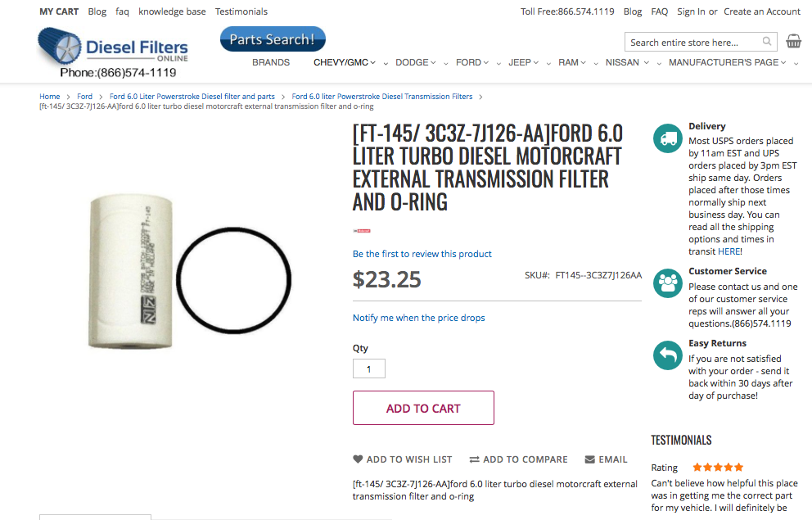Switch to the Testimonials menu item

pos(241,11)
